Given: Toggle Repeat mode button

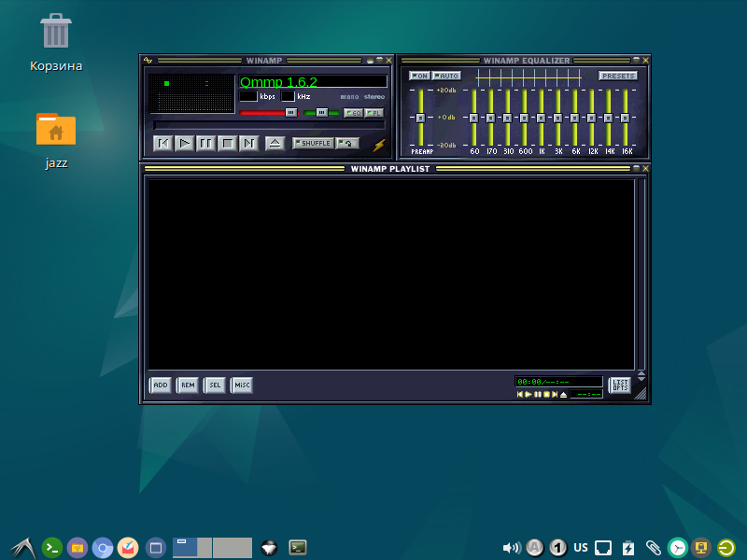Looking at the screenshot, I should [x=347, y=144].
